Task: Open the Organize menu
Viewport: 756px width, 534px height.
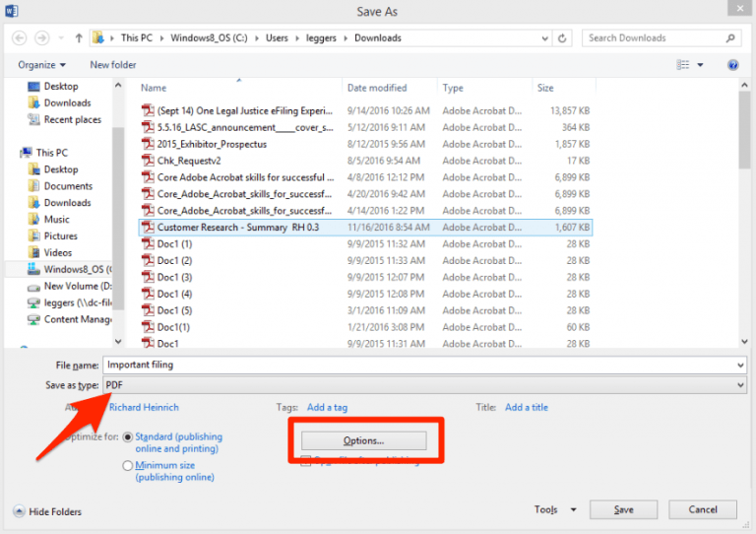Action: pyautogui.click(x=38, y=65)
